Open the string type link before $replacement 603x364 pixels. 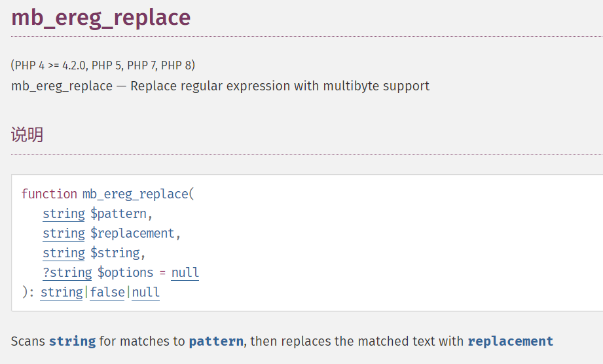click(64, 233)
